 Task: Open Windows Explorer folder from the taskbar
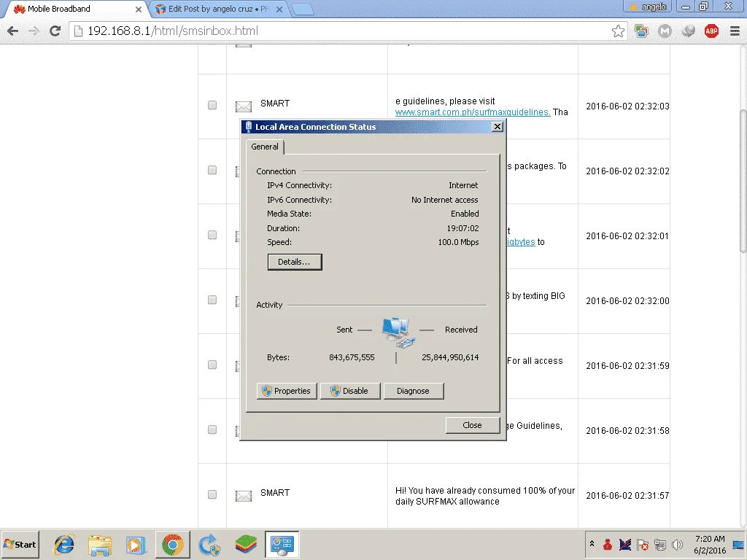coord(100,544)
